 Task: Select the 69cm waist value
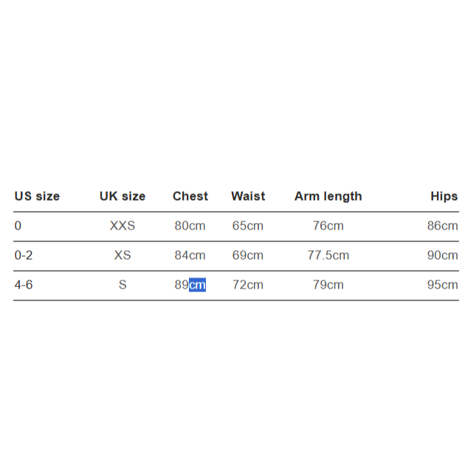248,255
